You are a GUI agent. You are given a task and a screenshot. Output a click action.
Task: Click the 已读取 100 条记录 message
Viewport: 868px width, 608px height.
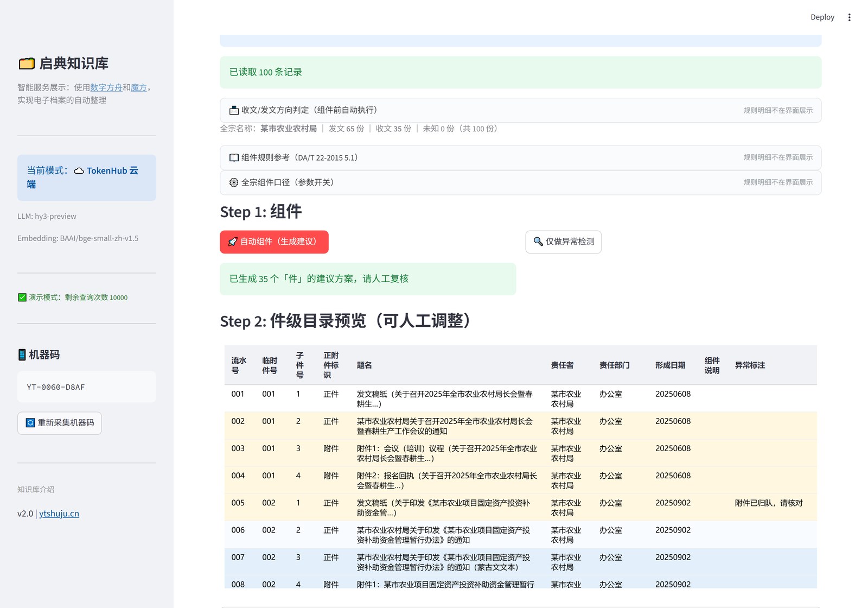coord(520,72)
